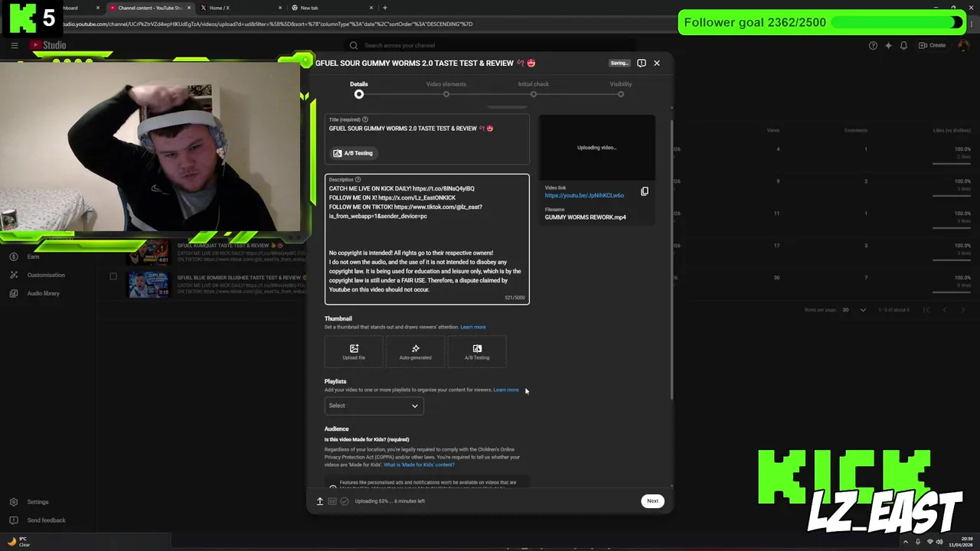Open the hamburger menu in YouTube Studio
Image resolution: width=980 pixels, height=551 pixels.
(x=14, y=45)
